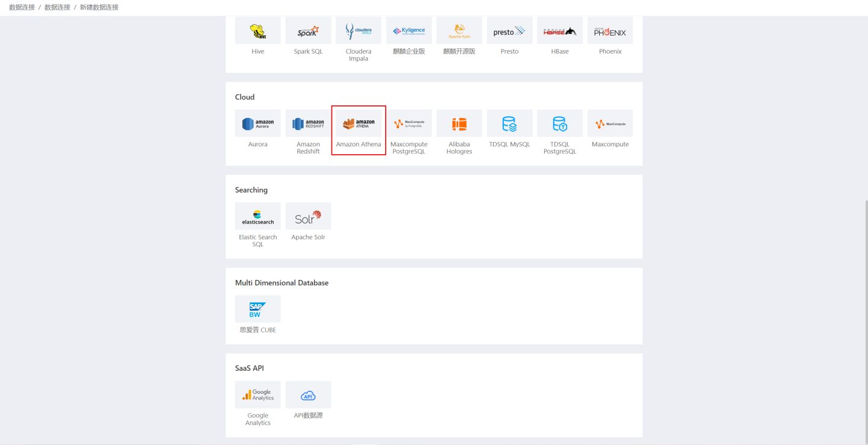The width and height of the screenshot is (868, 445).
Task: Choose the Presto database icon
Action: coord(509,31)
